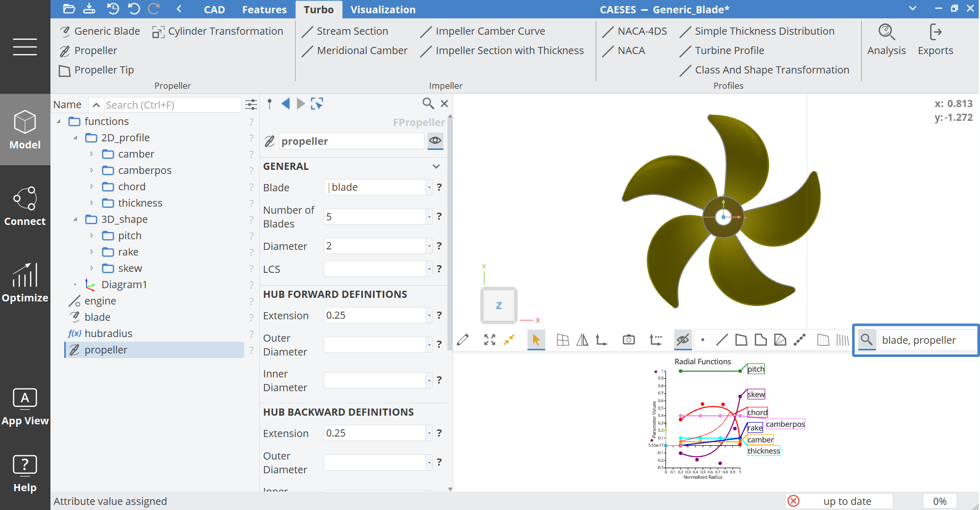Click the save project icon

tap(89, 9)
